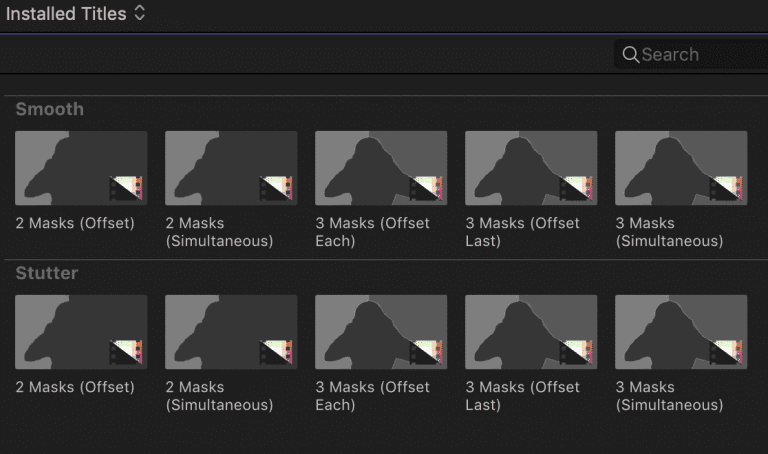Image resolution: width=768 pixels, height=454 pixels.
Task: Click filmstrip badge on Stutter 2 Masks (Offset)
Action: pyautogui.click(x=126, y=353)
